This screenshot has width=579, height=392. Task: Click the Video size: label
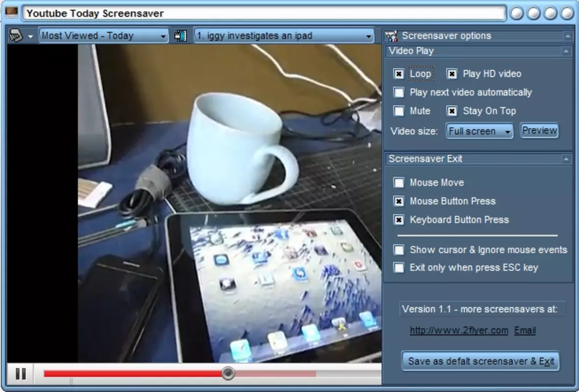[x=414, y=131]
